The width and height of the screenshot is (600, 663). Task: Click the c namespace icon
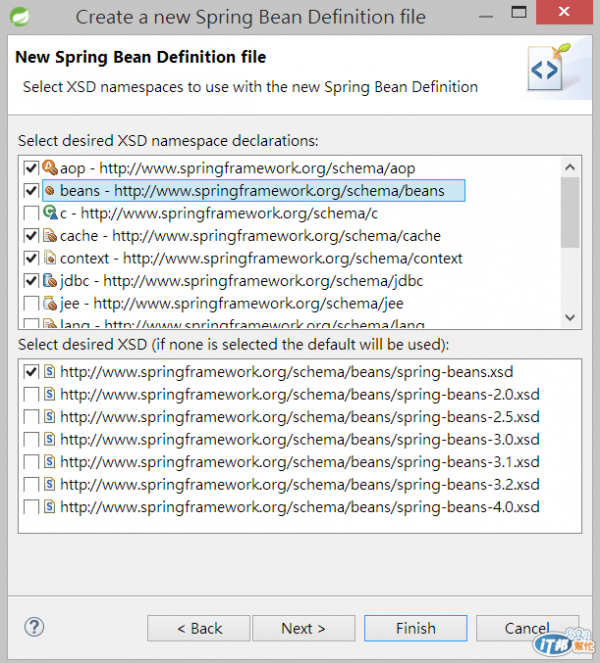click(50, 213)
